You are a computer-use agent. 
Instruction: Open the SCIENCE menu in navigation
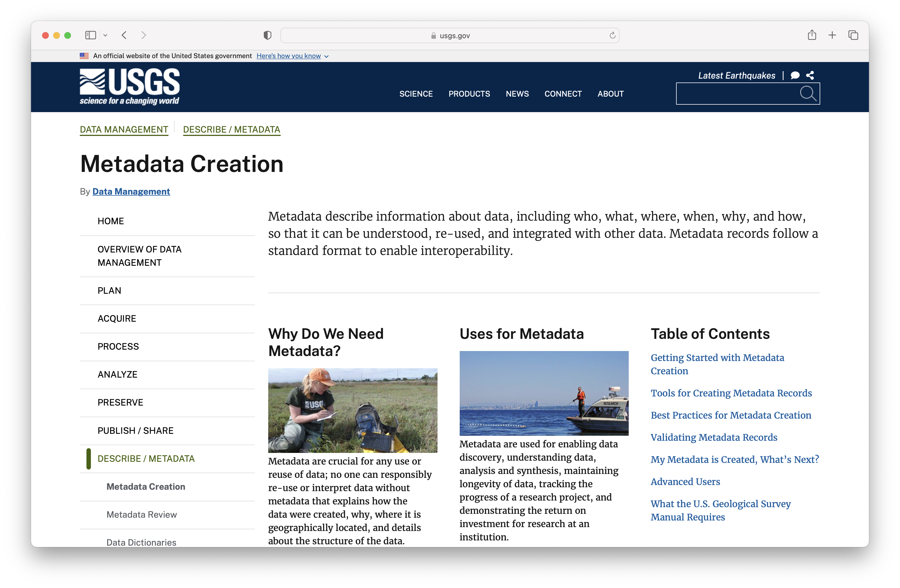click(416, 94)
